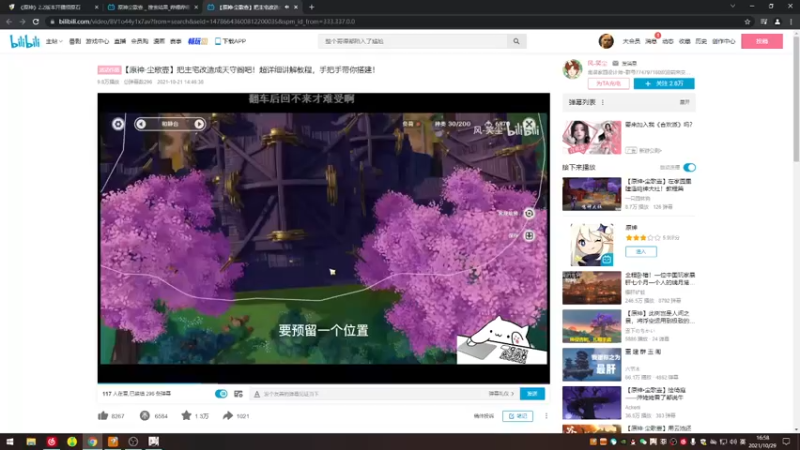Open the Windows Start button
800x450 pixels.
pyautogui.click(x=9, y=442)
